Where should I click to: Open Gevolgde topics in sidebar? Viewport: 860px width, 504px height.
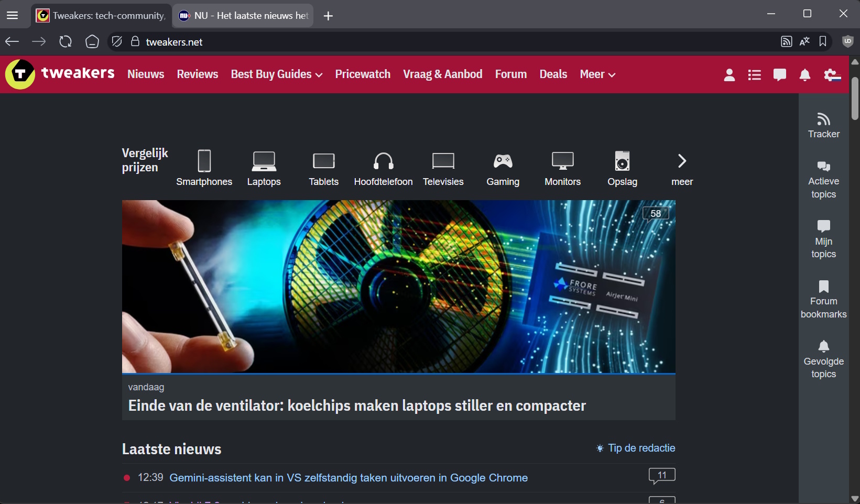(824, 359)
